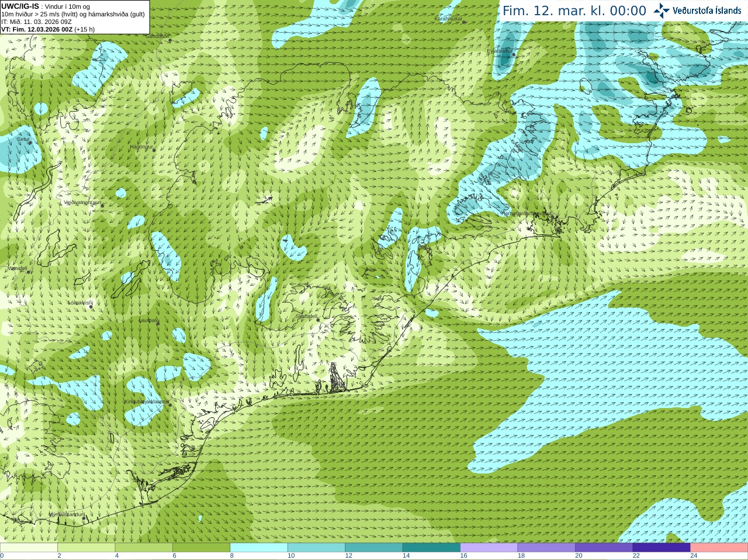
Task: Click the Veðurstofa Íslands logo icon
Action: click(661, 11)
